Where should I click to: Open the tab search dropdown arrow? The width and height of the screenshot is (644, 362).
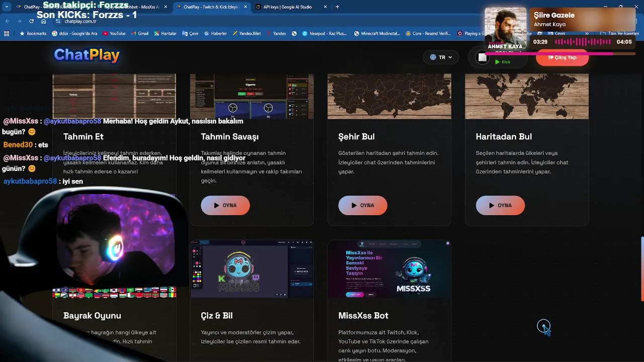point(6,7)
